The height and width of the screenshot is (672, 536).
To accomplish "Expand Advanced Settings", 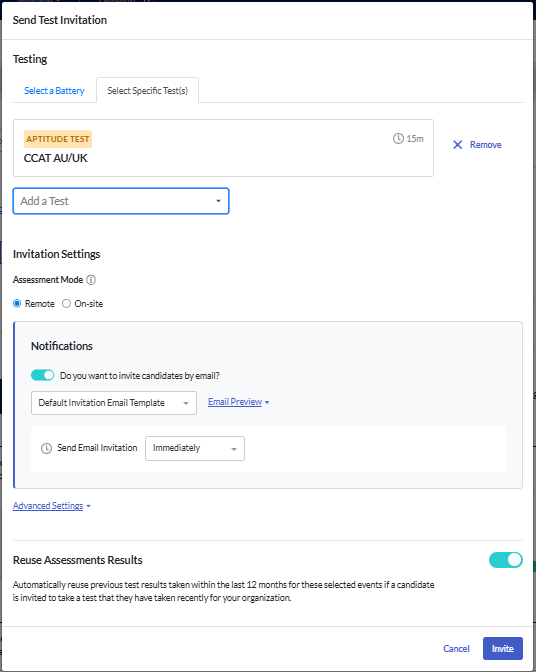I will pos(51,506).
